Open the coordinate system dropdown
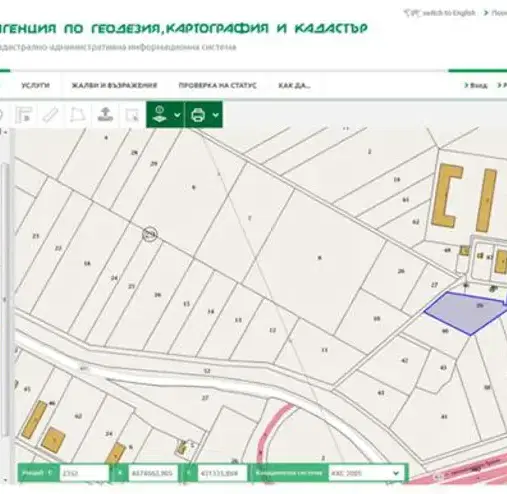This screenshot has height=494, width=507. tap(366, 473)
